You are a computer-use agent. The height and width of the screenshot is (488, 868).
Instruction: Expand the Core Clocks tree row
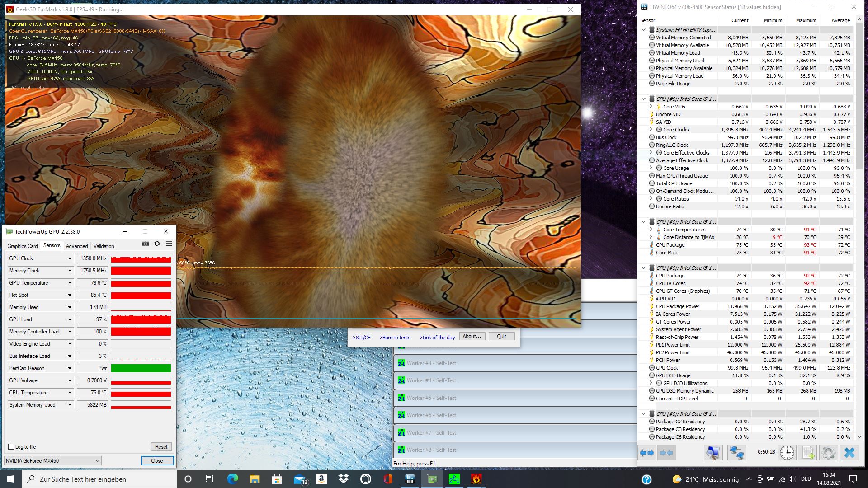pos(651,130)
